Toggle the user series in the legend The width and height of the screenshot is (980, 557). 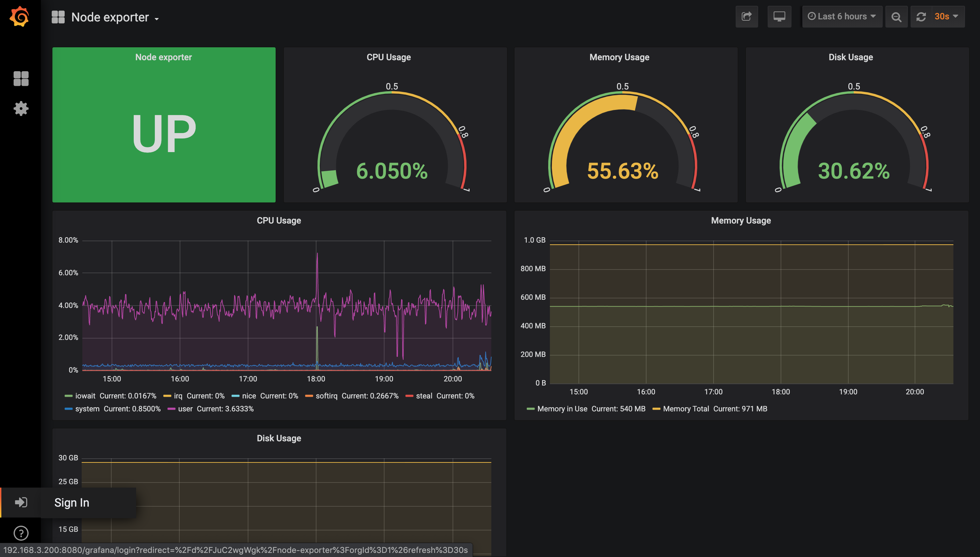(185, 409)
